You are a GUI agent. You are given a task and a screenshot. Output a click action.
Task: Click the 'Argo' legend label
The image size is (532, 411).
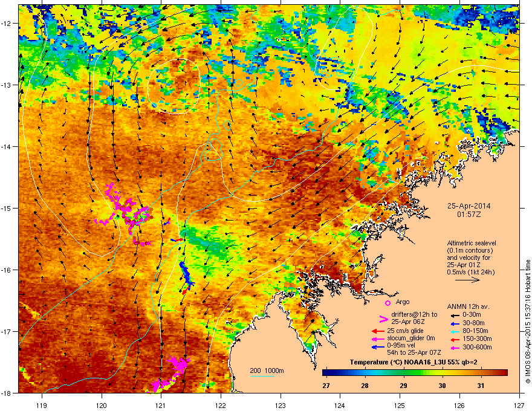pyautogui.click(x=403, y=302)
